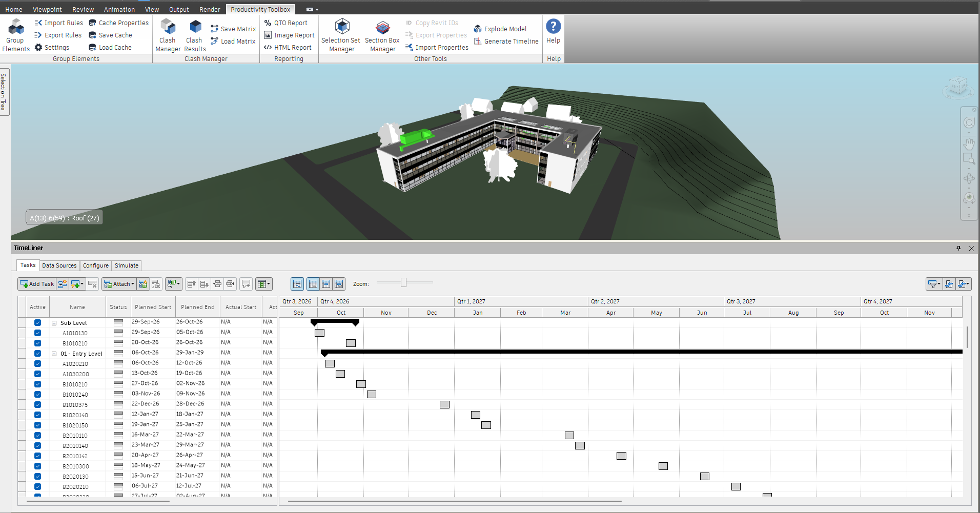Switch to the Data Sources tab

pos(59,265)
